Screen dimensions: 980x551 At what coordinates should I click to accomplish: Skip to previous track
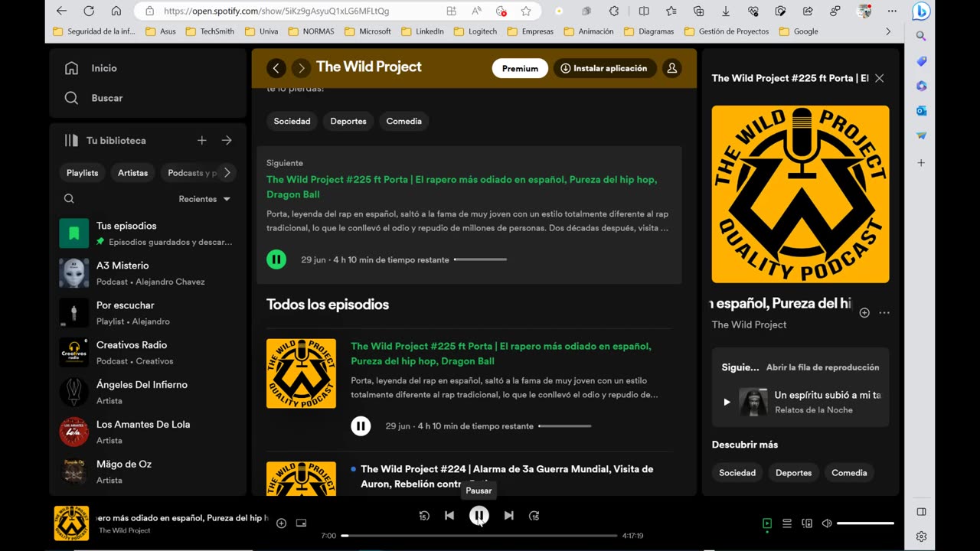tap(449, 516)
